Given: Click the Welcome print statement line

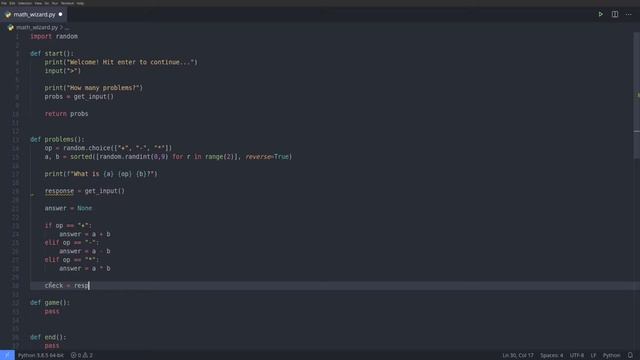Looking at the screenshot, I should tap(121, 62).
